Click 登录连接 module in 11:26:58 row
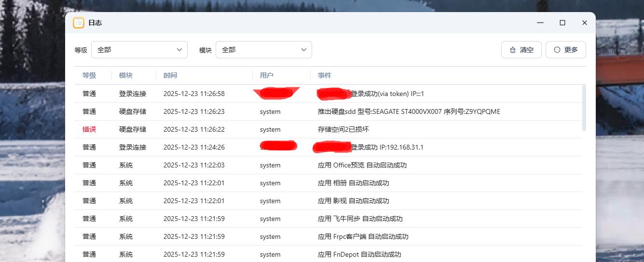Viewport: 644px width, 262px height. [x=133, y=94]
